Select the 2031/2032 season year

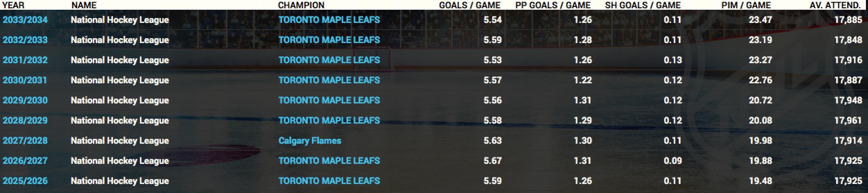point(25,60)
